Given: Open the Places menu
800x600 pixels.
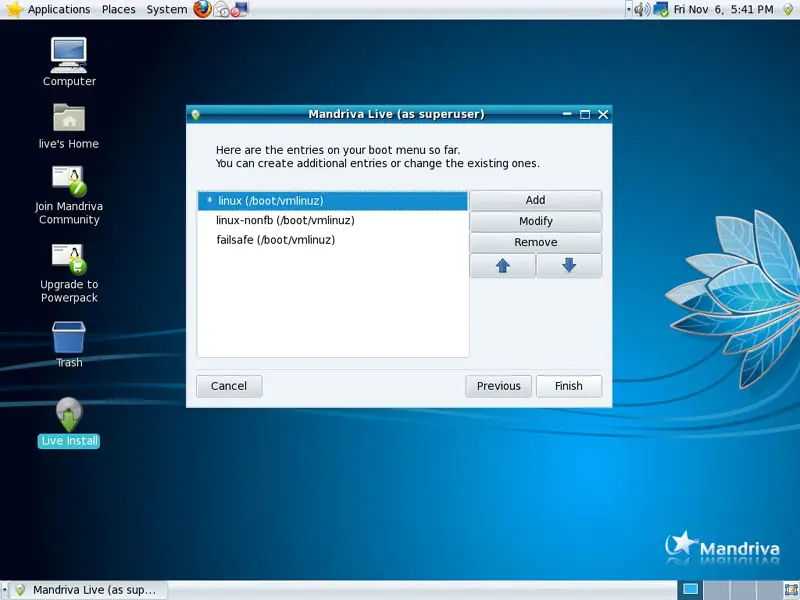Looking at the screenshot, I should click(118, 9).
